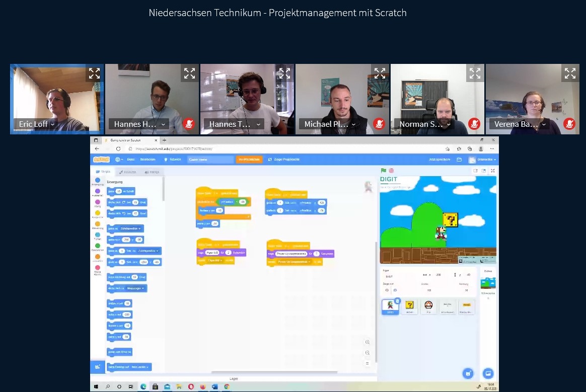This screenshot has width=586, height=392.
Task: Open the Scratch language globe dropdown
Action: (119, 160)
